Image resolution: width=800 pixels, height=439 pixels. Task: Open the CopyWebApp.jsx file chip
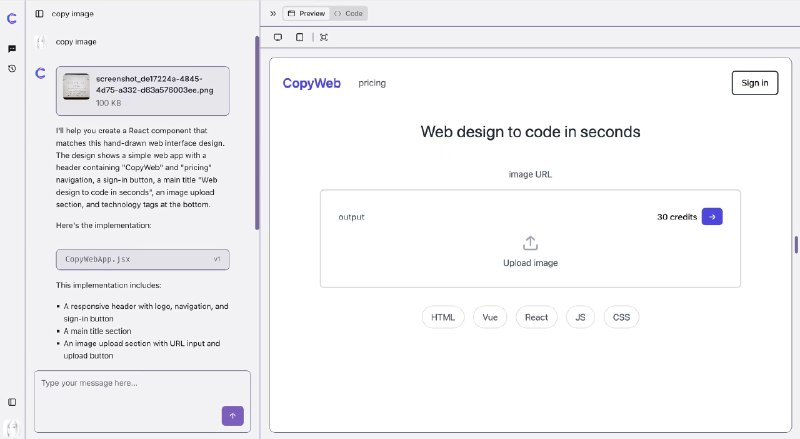click(142, 259)
